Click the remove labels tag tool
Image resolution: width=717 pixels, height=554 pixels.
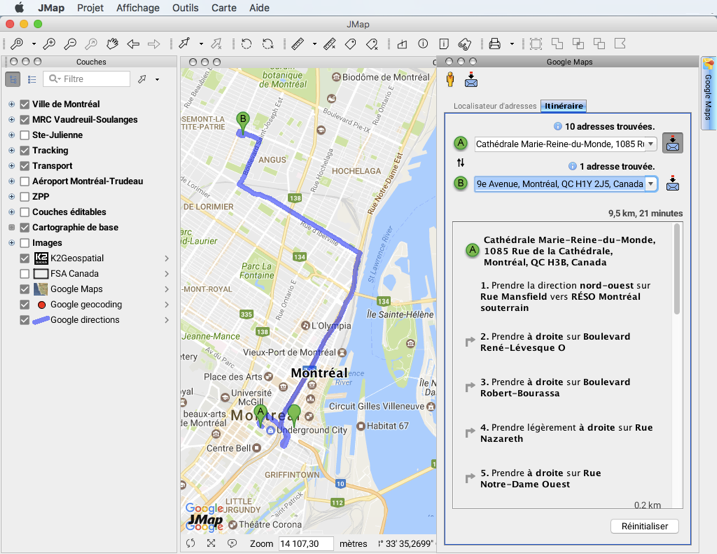point(372,44)
